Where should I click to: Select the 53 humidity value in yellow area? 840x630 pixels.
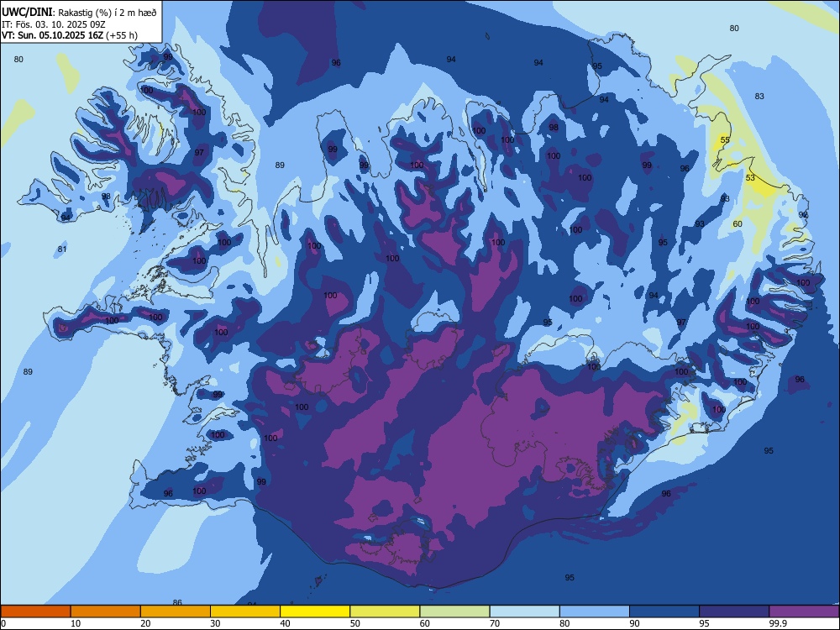[x=750, y=177]
